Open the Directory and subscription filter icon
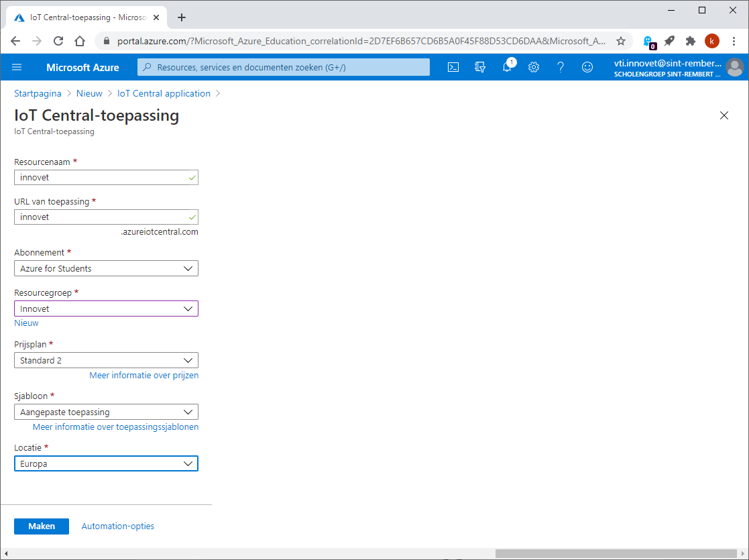Screen dimensions: 749x560 (480, 67)
